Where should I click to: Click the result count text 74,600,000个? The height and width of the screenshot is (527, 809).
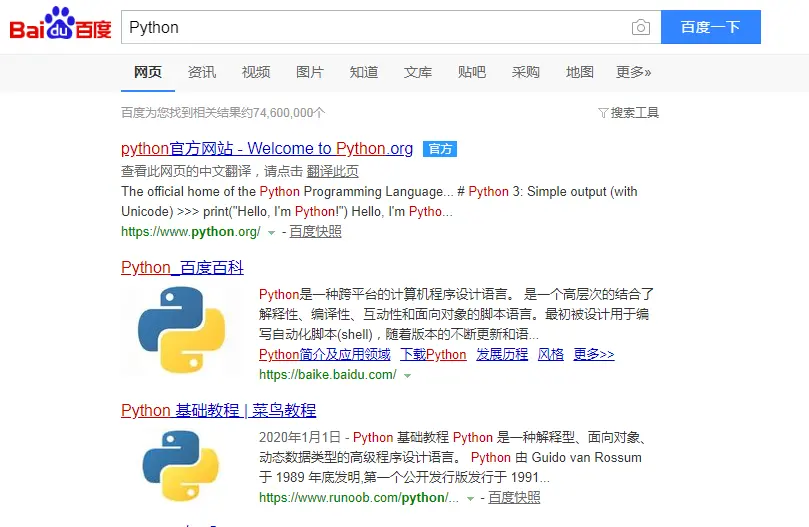click(289, 113)
